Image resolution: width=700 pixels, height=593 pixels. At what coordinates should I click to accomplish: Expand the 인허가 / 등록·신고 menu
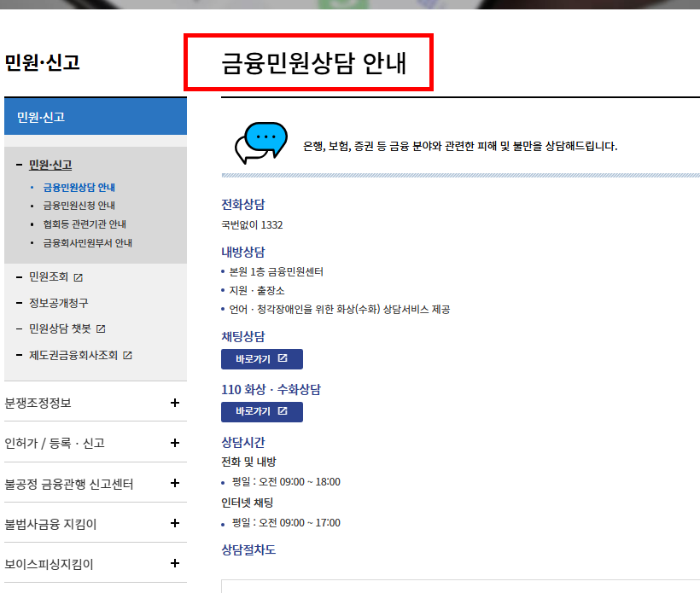tap(175, 443)
